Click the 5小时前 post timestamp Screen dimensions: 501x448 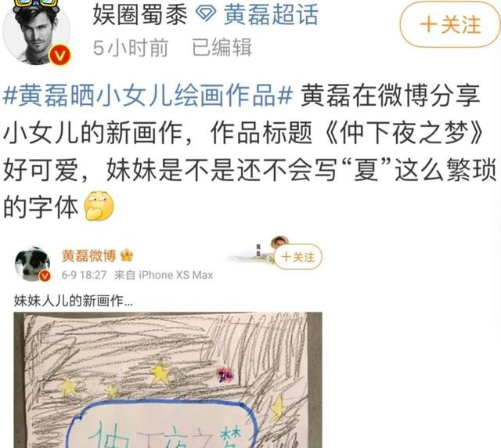pyautogui.click(x=131, y=48)
